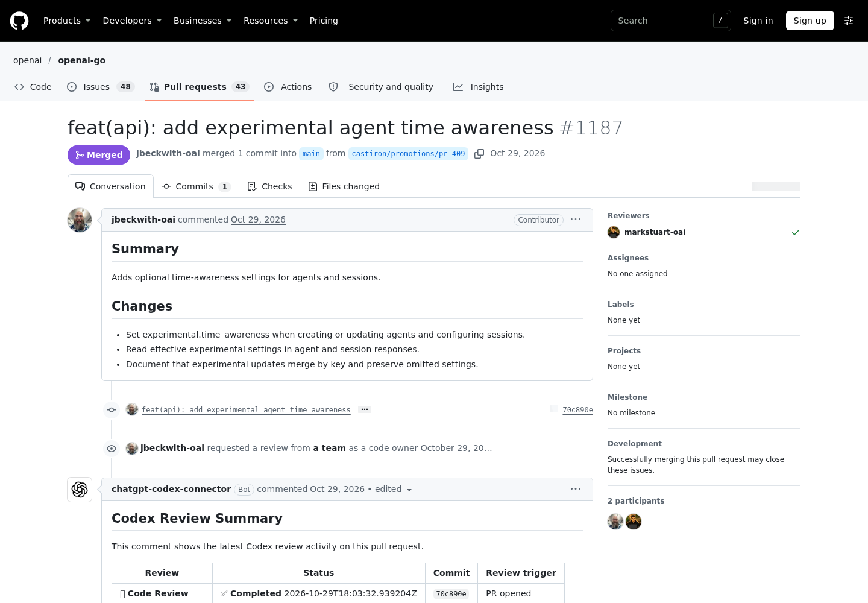868x603 pixels.
Task: Open the first participant avatar
Action: [615, 522]
